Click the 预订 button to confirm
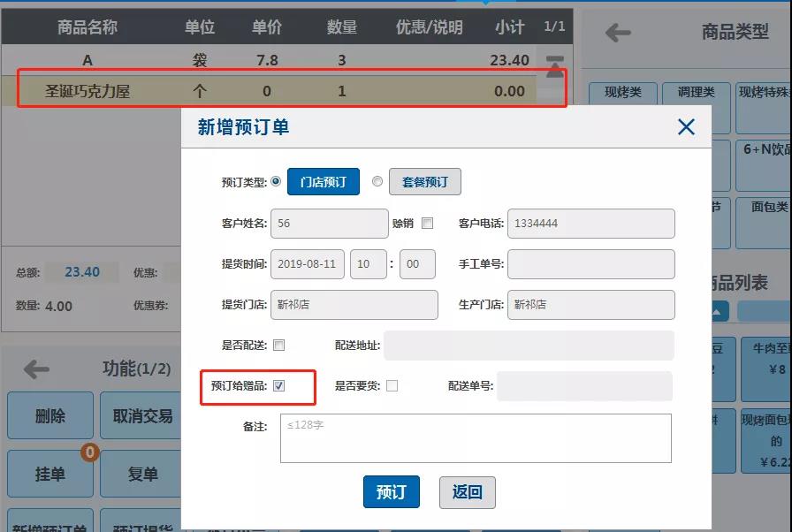Screen dimensions: 792x532 tap(392, 492)
